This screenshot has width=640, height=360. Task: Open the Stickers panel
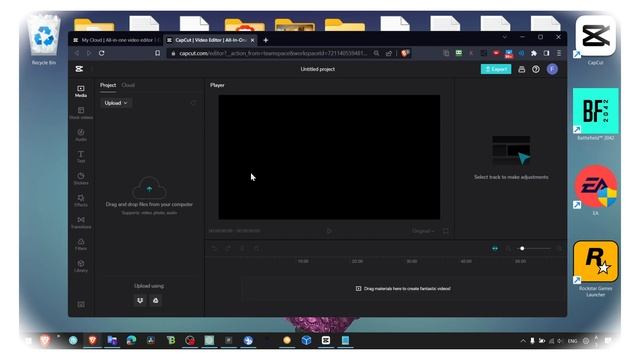click(81, 179)
